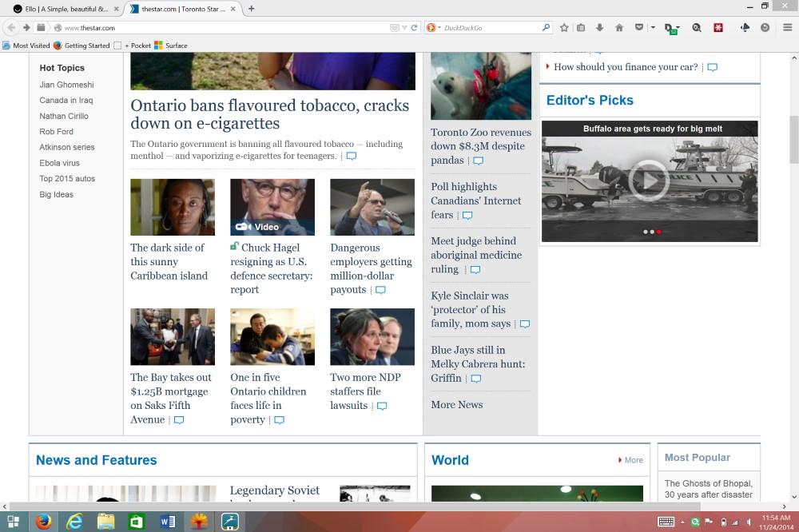
Task: Open the Surface bookmark
Action: tap(171, 46)
